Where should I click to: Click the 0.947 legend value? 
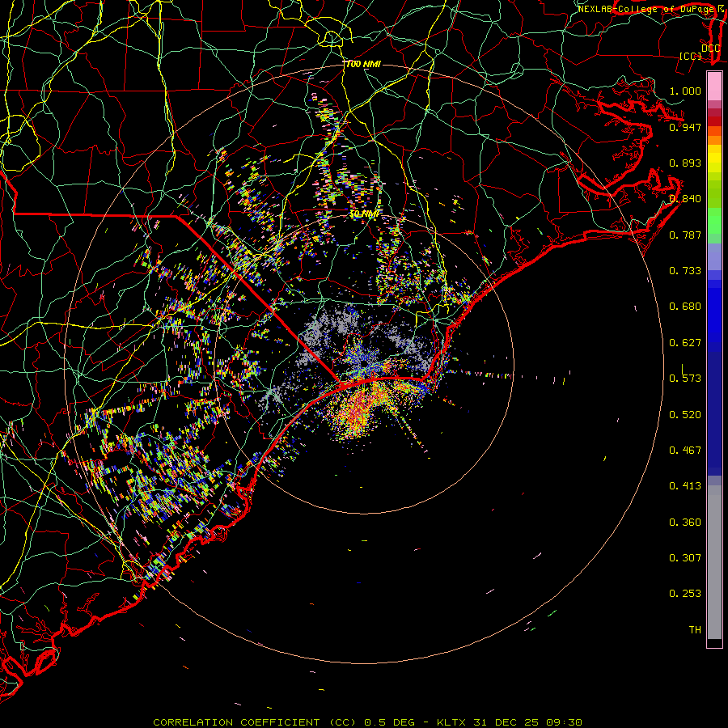tap(685, 127)
